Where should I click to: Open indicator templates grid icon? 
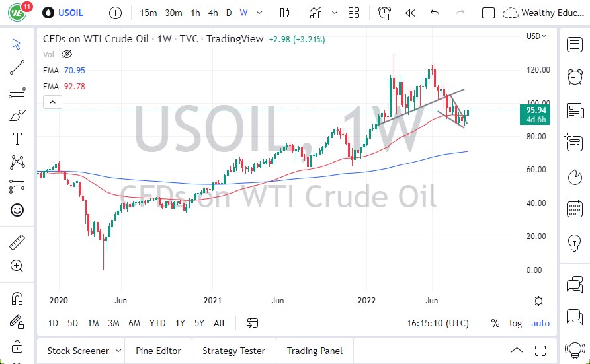(354, 13)
